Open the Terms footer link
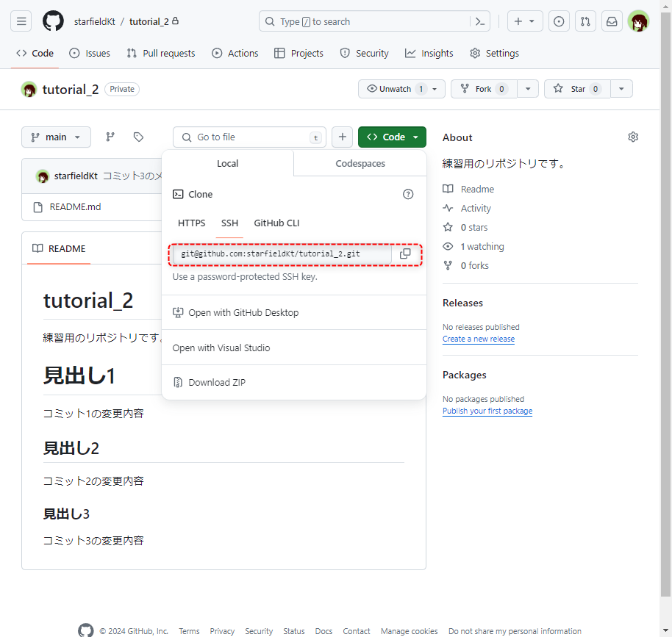This screenshot has width=672, height=637. [x=189, y=631]
